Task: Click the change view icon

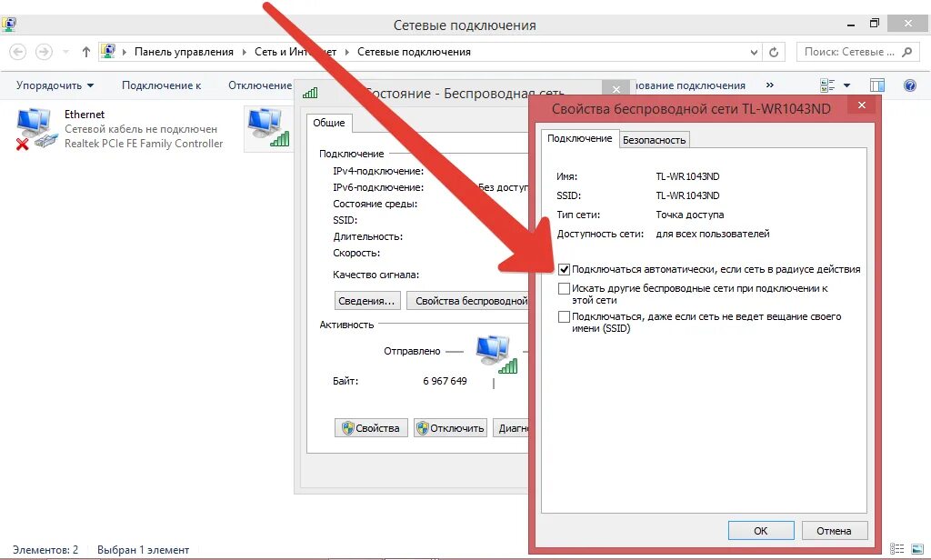Action: pyautogui.click(x=827, y=85)
